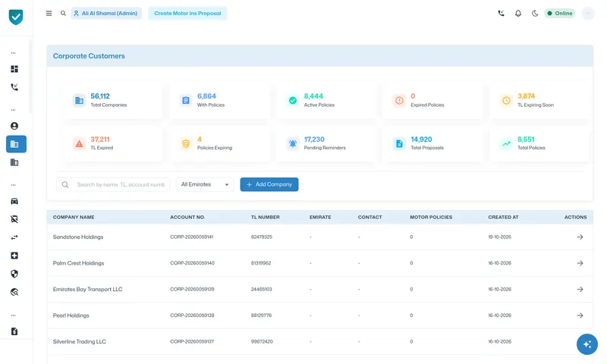Click the TL Expired warning triangle icon

(x=80, y=143)
